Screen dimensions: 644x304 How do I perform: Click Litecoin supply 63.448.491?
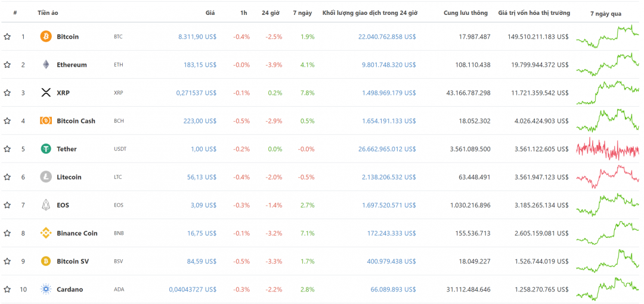[x=475, y=177]
